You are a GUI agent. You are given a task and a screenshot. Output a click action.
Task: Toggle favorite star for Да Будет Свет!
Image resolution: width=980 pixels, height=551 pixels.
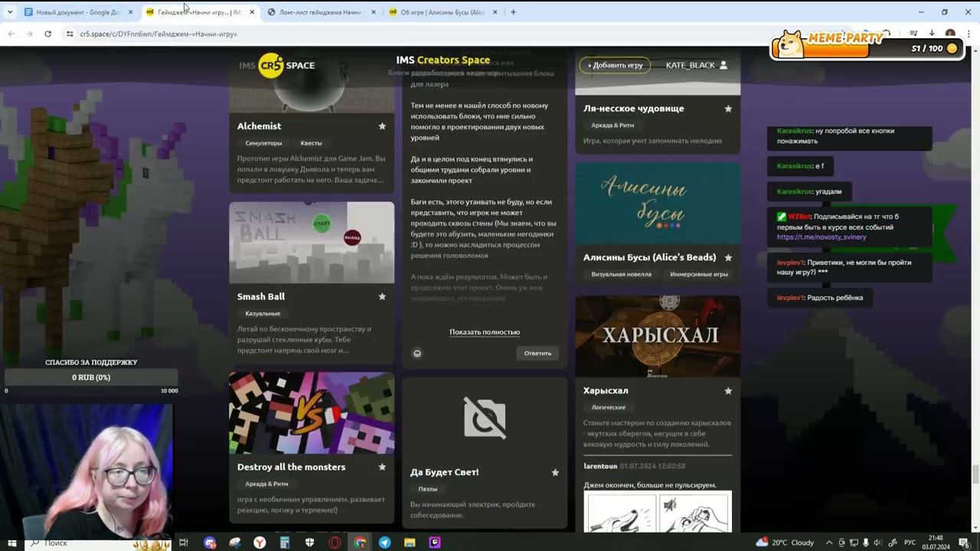[555, 472]
